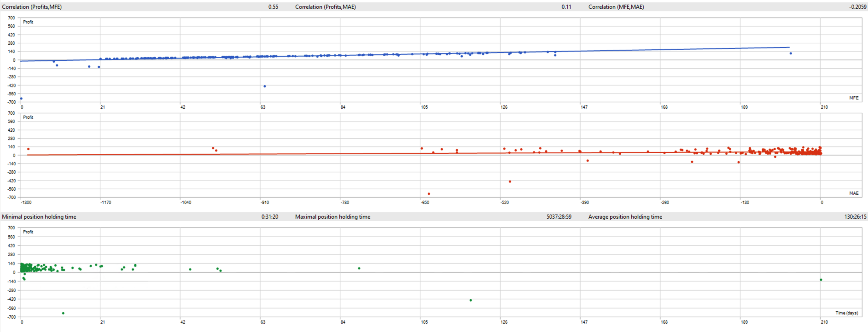Click the Average position holding time label
This screenshot has width=868, height=332.
click(625, 217)
